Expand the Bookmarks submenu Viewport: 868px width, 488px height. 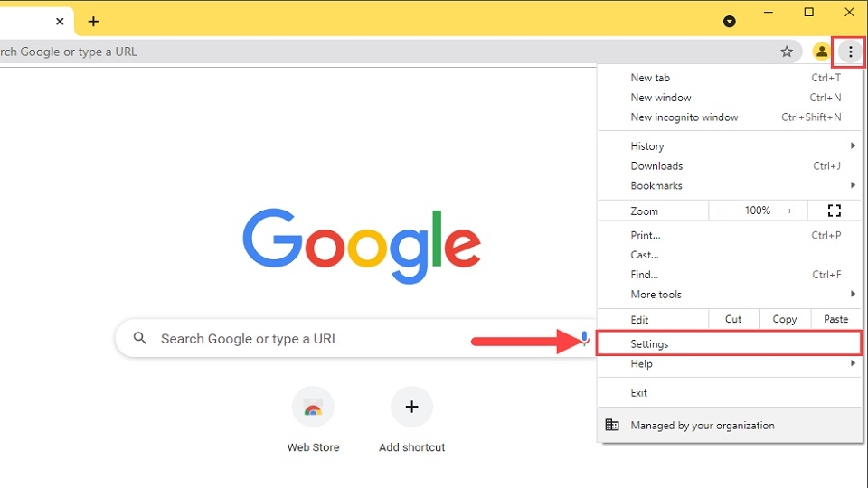pyautogui.click(x=731, y=186)
